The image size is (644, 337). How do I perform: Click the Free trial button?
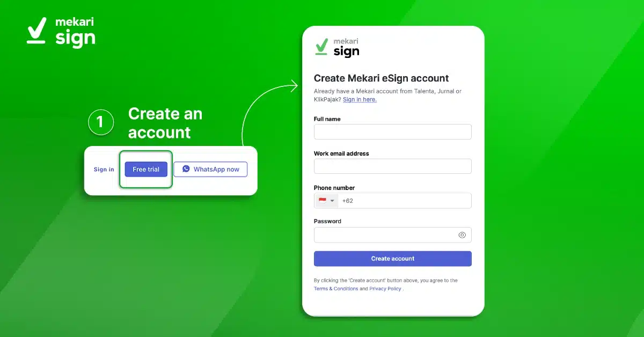[x=146, y=169]
